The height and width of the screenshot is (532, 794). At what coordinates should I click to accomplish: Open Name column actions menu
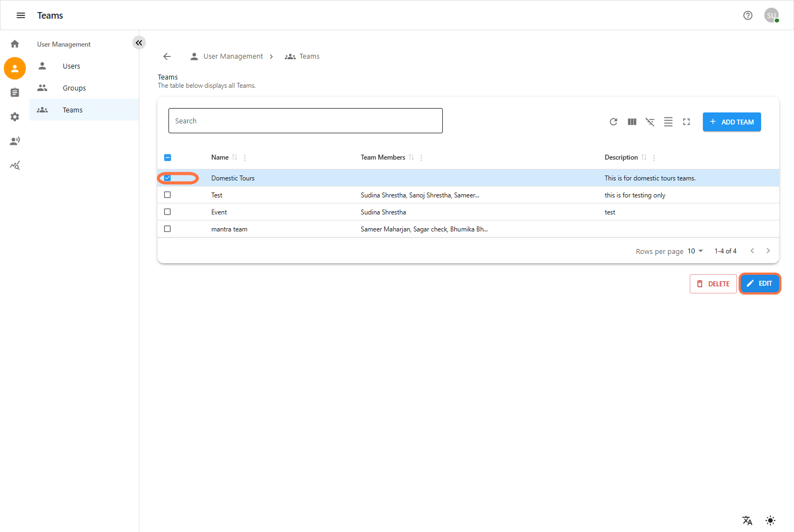click(x=245, y=157)
